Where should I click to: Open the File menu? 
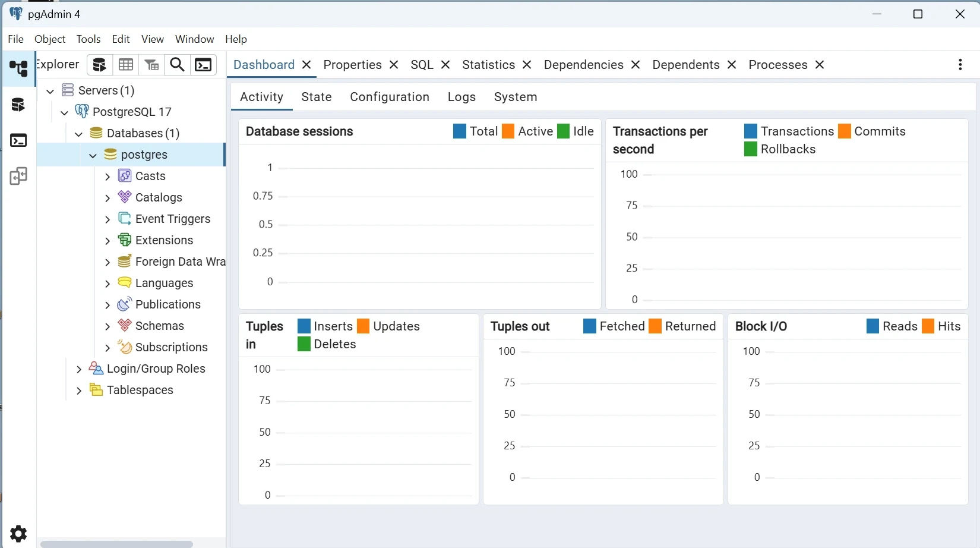(16, 39)
